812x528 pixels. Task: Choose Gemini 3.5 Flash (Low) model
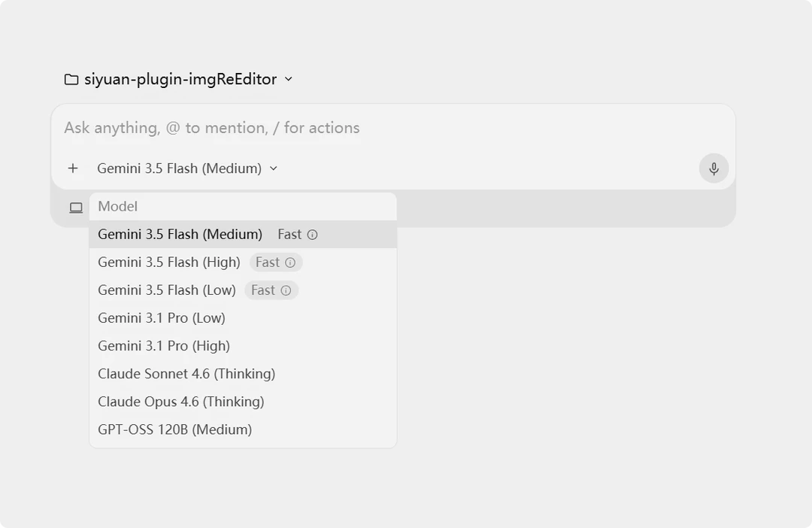pos(243,290)
